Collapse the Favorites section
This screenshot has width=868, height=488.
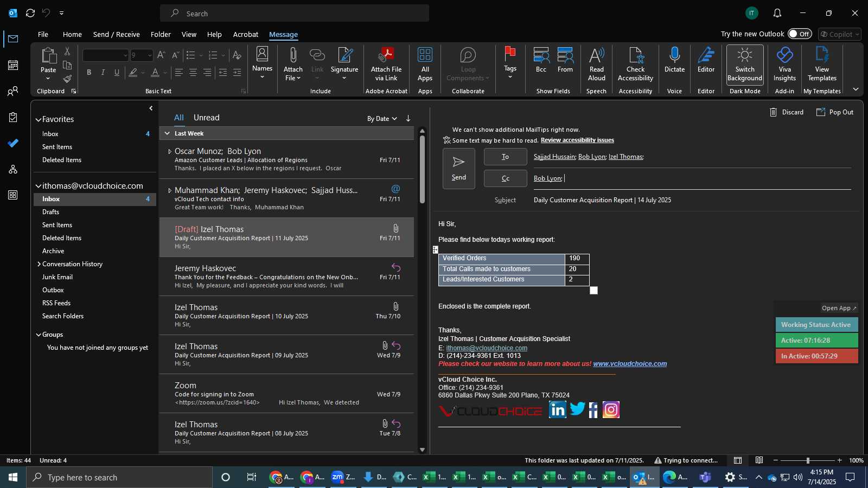39,120
